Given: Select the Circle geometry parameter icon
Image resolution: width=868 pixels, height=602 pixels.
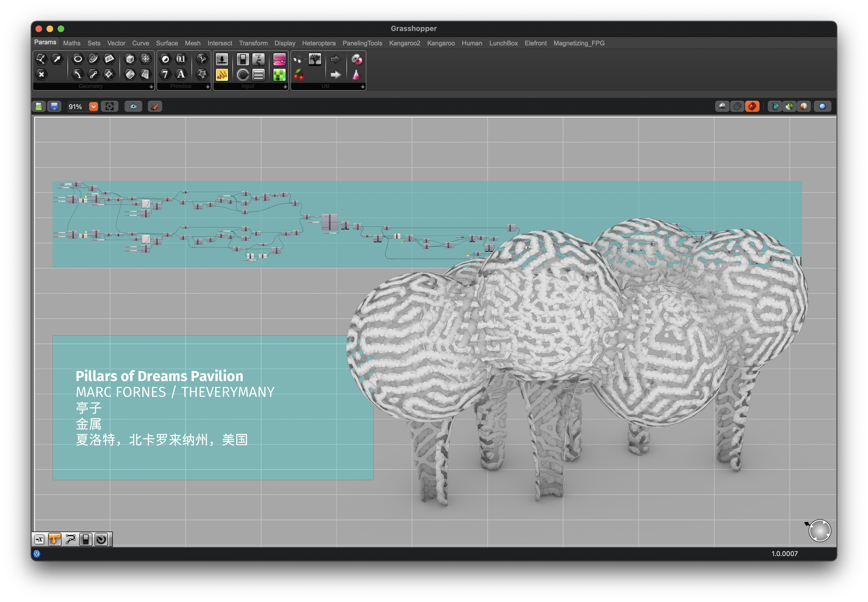Looking at the screenshot, I should (78, 59).
